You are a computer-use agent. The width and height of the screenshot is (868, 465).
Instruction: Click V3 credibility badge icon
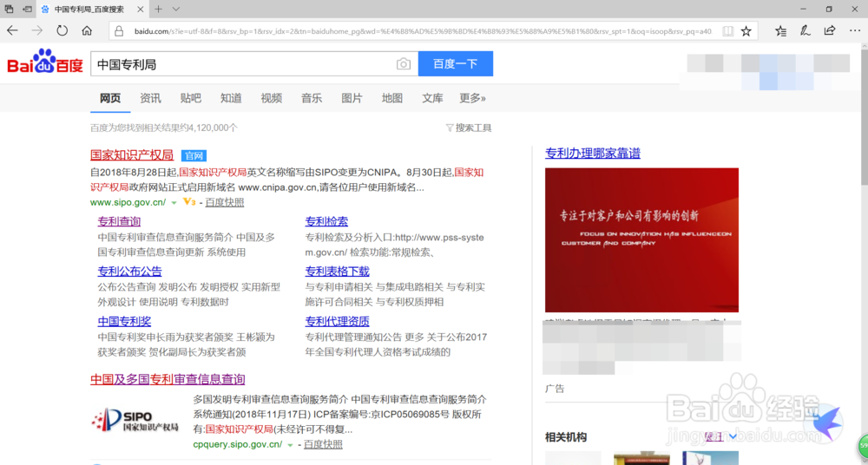188,202
